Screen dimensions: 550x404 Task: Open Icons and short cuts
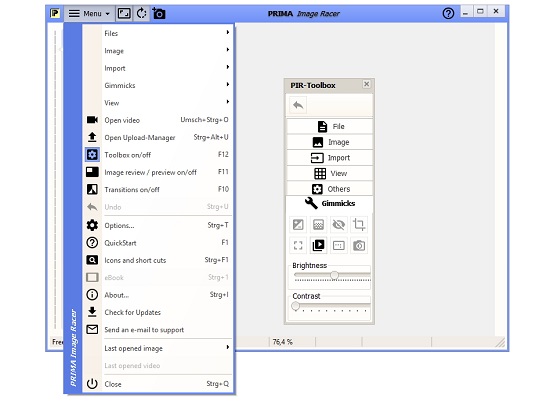[x=158, y=260]
